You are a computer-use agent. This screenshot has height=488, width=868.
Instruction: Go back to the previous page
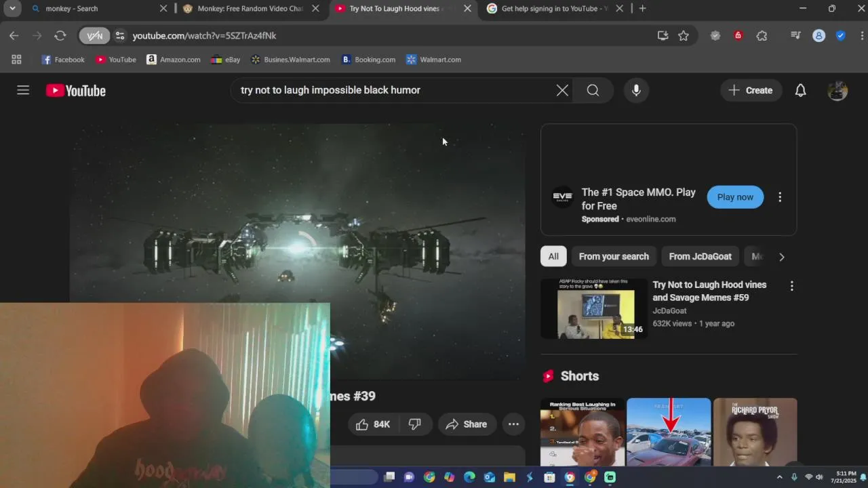pyautogui.click(x=14, y=35)
